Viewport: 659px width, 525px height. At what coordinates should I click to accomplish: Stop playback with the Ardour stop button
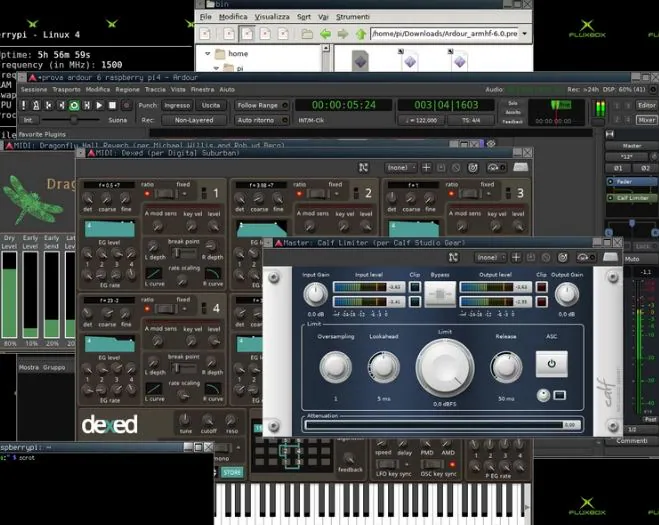point(112,105)
